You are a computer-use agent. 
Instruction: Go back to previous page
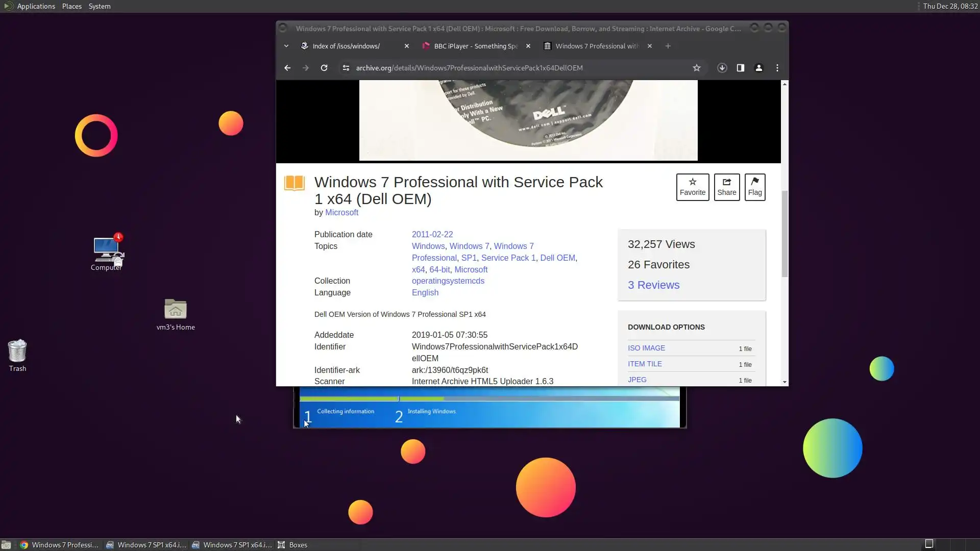point(287,68)
